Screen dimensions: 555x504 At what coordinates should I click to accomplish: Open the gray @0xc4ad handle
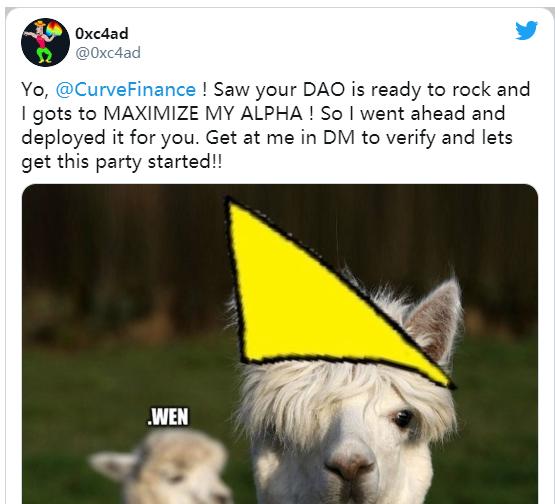click(x=108, y=53)
